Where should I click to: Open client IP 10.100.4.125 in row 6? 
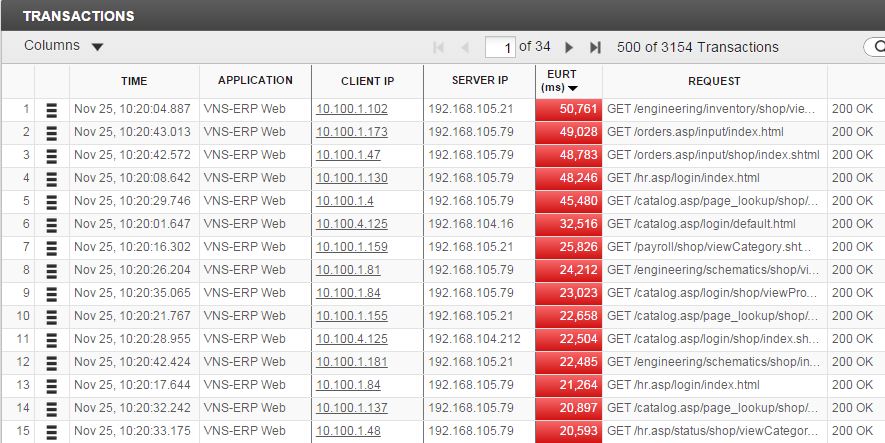click(352, 224)
